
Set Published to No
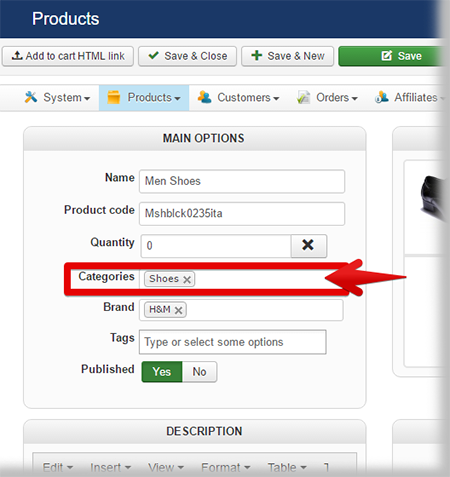tap(199, 372)
